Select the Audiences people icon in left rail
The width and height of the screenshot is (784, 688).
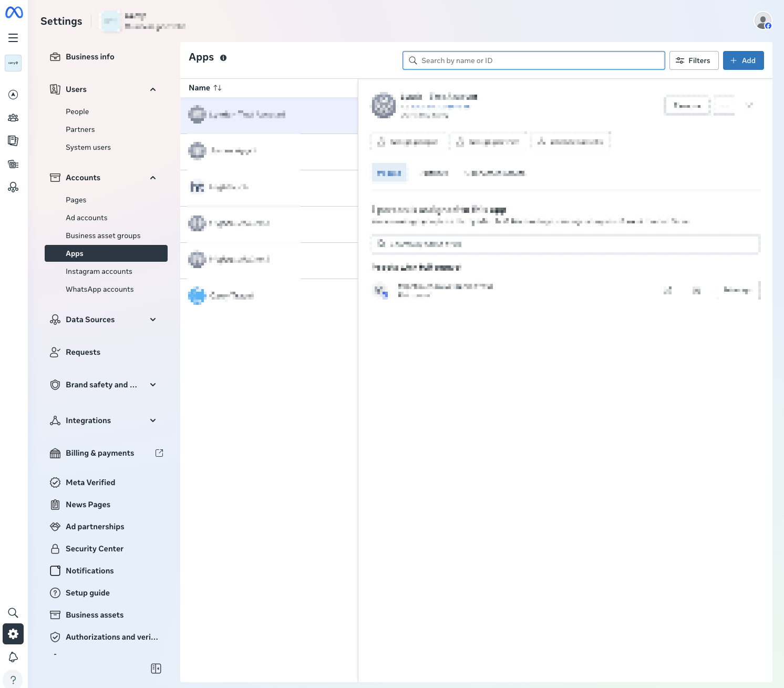(x=13, y=118)
